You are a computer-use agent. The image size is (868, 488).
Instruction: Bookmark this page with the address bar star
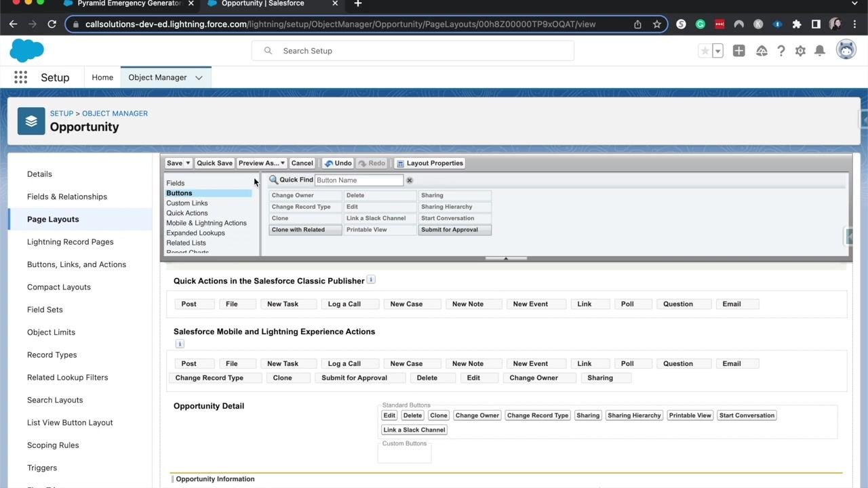[656, 24]
